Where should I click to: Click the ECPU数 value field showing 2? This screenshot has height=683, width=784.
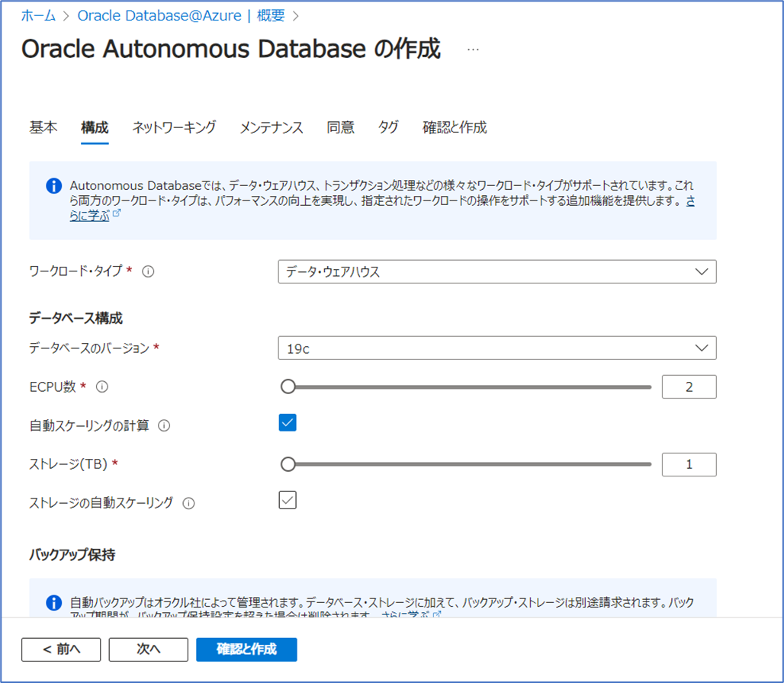tap(689, 386)
